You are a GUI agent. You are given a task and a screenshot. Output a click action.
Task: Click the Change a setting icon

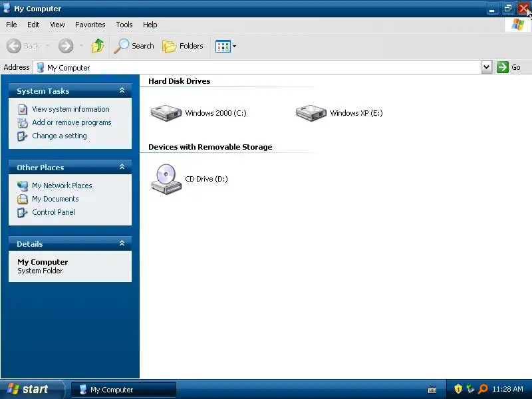(x=23, y=136)
